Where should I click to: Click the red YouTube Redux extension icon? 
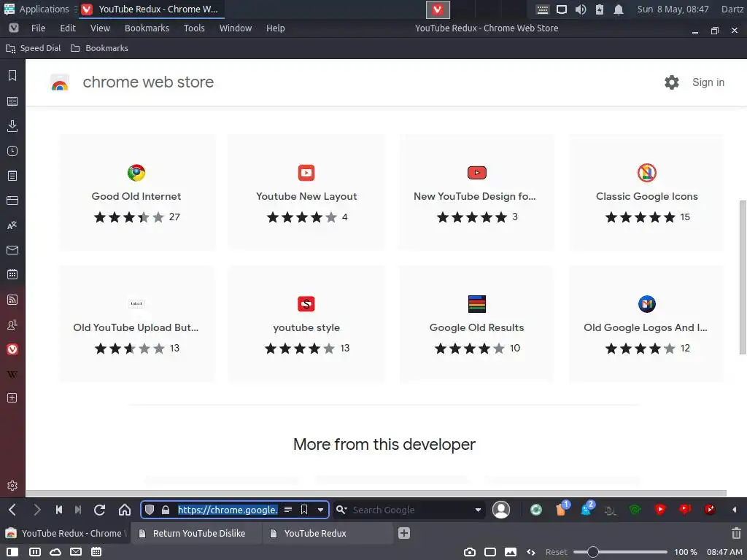[659, 510]
